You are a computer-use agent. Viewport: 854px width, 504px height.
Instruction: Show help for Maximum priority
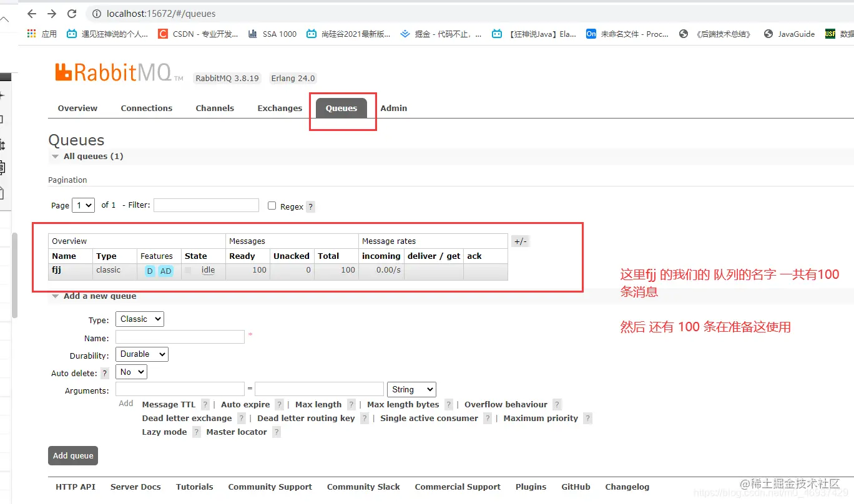pos(588,419)
